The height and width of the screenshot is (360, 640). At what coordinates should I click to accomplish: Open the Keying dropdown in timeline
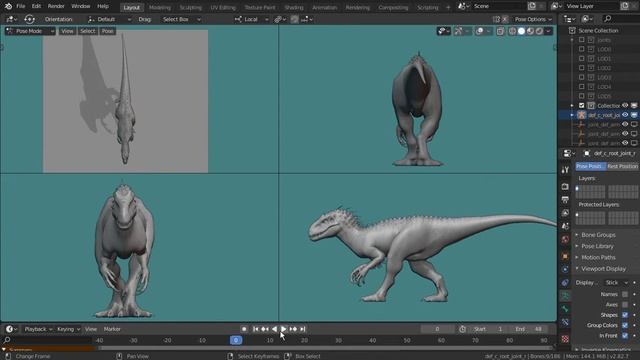[x=68, y=329]
